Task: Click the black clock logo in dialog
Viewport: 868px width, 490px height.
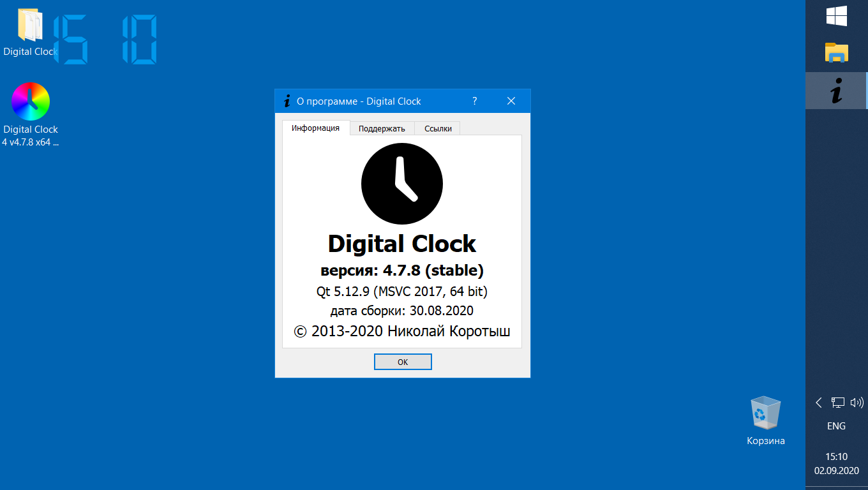Action: point(402,184)
